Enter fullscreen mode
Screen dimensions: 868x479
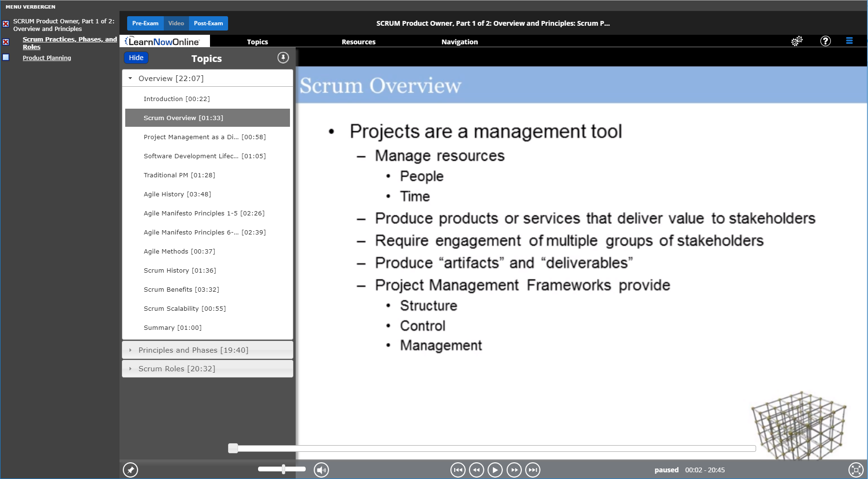pyautogui.click(x=857, y=470)
